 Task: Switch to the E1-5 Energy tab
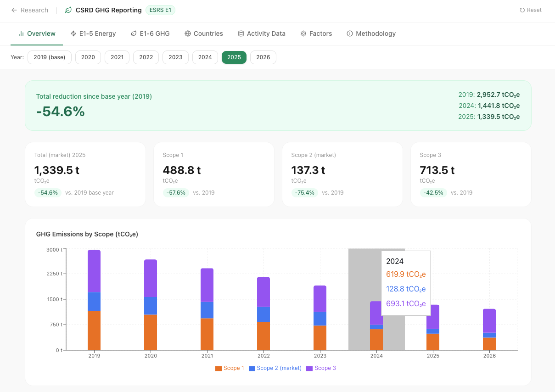(93, 34)
